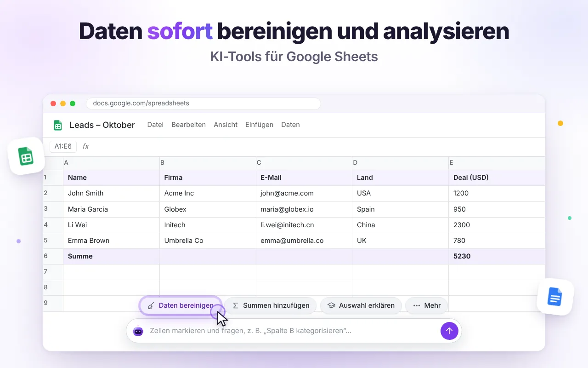Click the docs.google.com/spreadsheets address bar
Viewport: 588px width, 368px height.
[204, 103]
